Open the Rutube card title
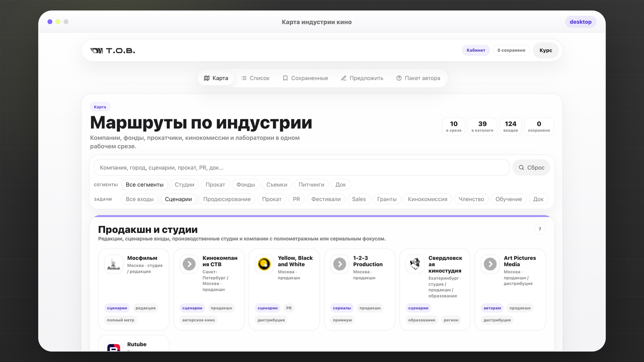Viewport: 644px width, 362px height. coord(137,344)
